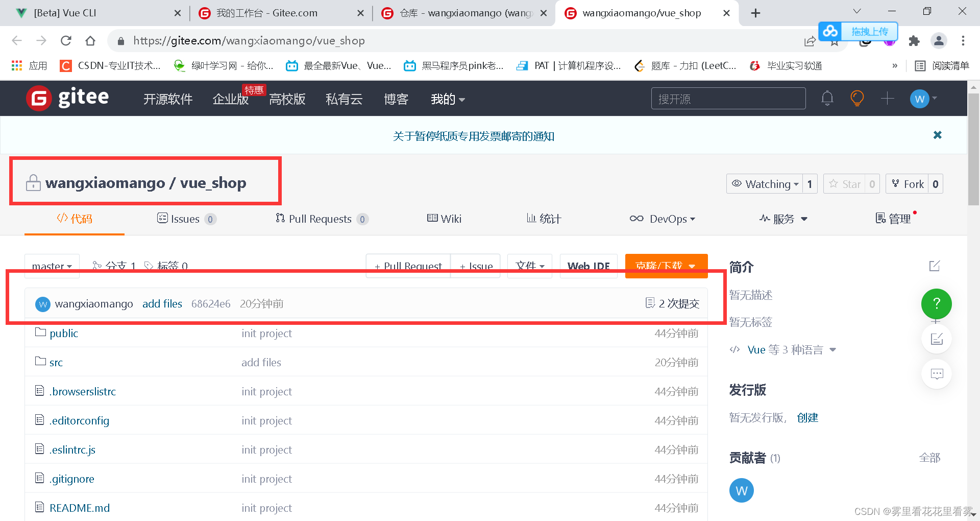Click the share page icon in address bar
This screenshot has width=980, height=521.
click(x=810, y=42)
